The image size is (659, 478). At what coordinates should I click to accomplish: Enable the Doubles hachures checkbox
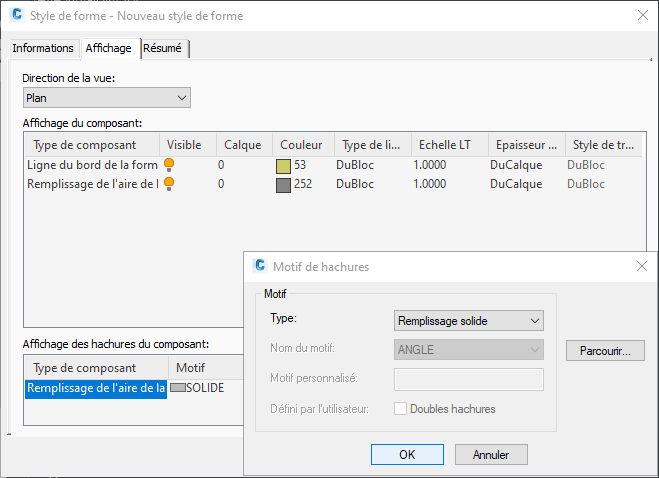click(401, 409)
